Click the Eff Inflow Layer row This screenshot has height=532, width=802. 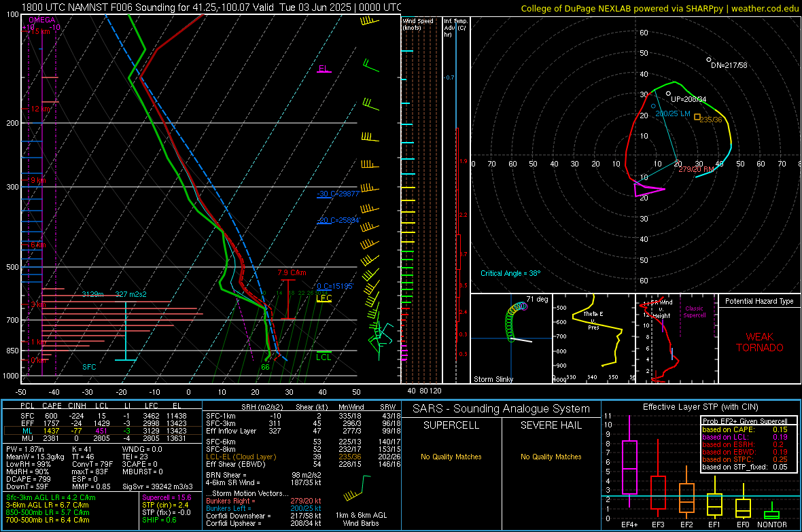[303, 431]
